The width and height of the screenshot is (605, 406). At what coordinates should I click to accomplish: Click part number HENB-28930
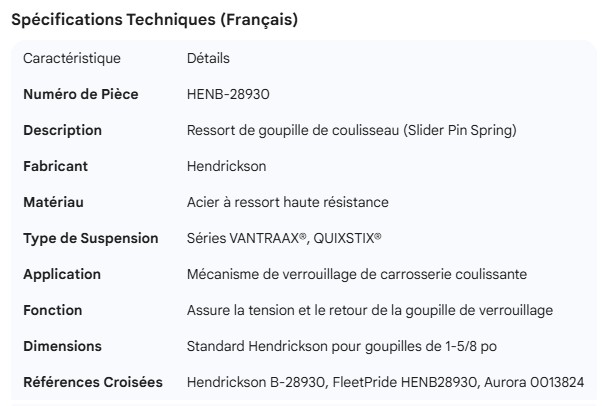click(229, 94)
